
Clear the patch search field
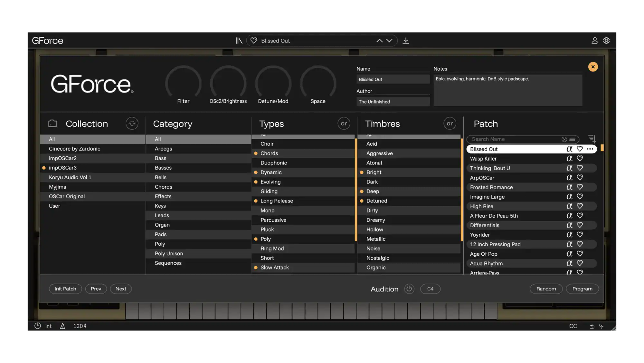(x=564, y=139)
